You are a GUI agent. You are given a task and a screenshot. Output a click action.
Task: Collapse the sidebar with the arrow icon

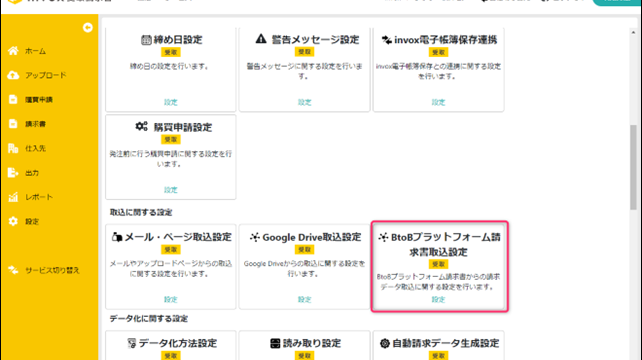[88, 27]
